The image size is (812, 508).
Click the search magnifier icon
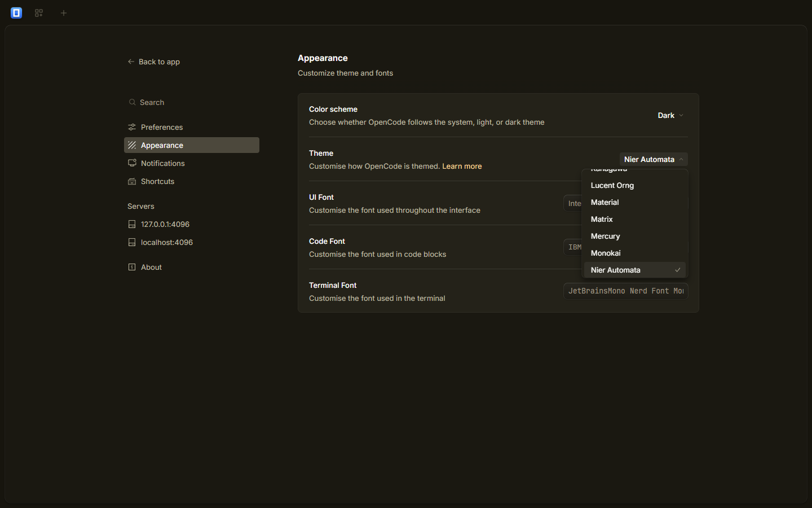click(132, 102)
